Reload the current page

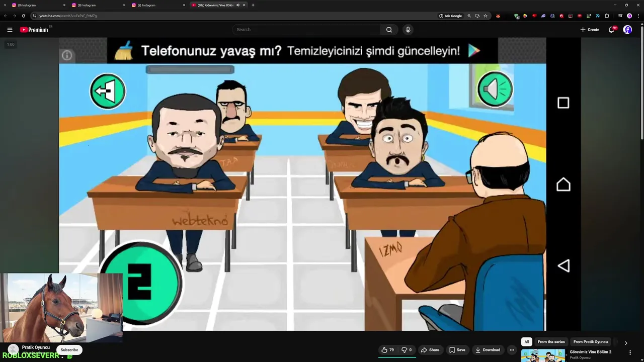[x=24, y=16]
